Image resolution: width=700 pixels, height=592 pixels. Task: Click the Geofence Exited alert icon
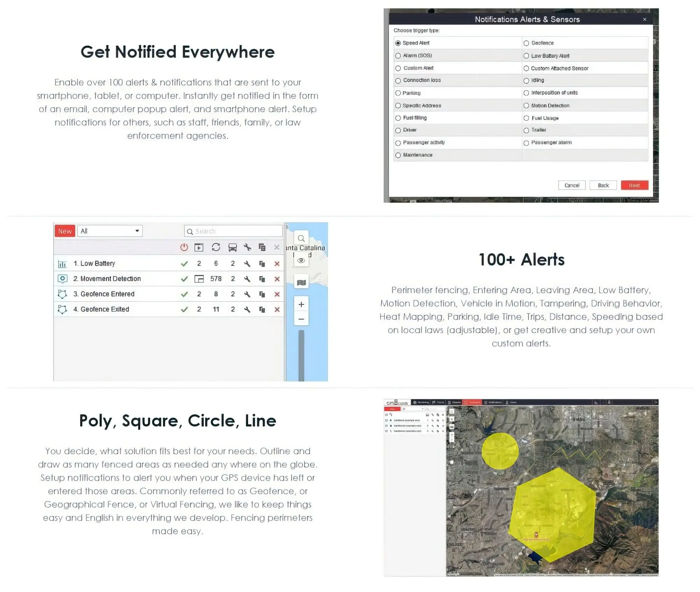63,309
